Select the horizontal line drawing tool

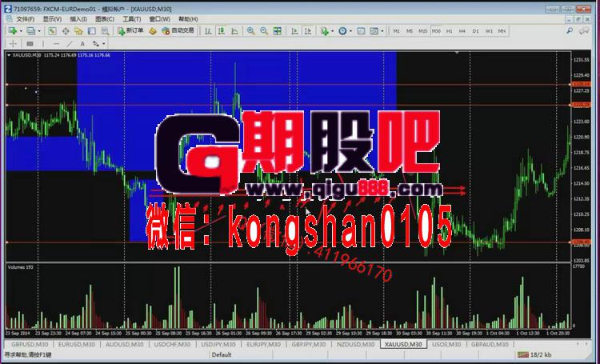56,44
